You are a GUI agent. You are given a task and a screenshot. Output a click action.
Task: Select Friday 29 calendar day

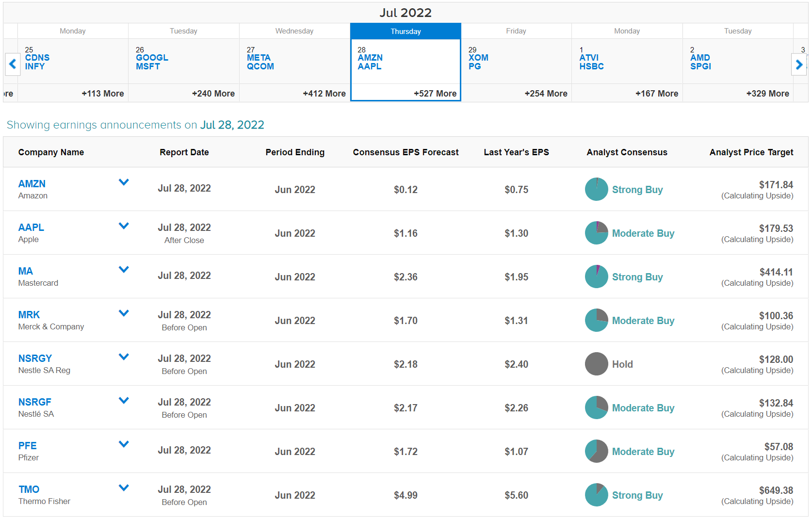pos(516,62)
